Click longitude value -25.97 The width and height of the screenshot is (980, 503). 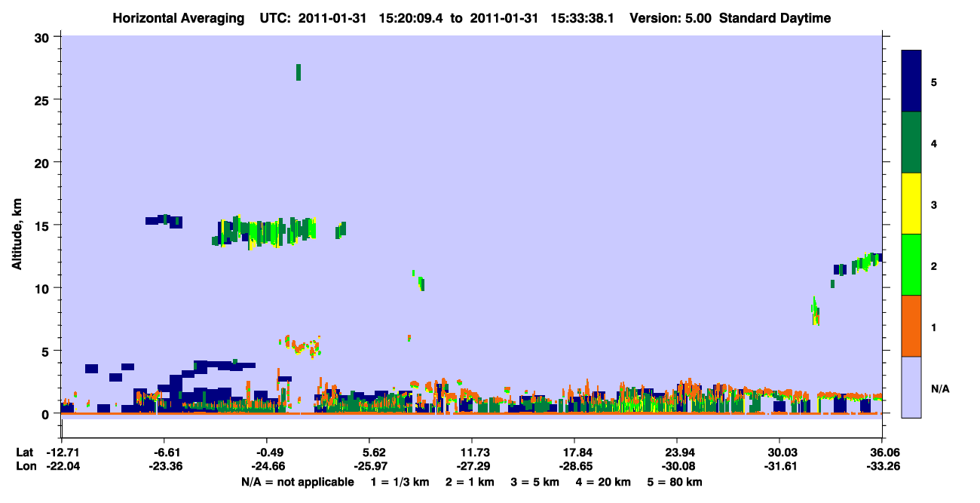pyautogui.click(x=369, y=467)
